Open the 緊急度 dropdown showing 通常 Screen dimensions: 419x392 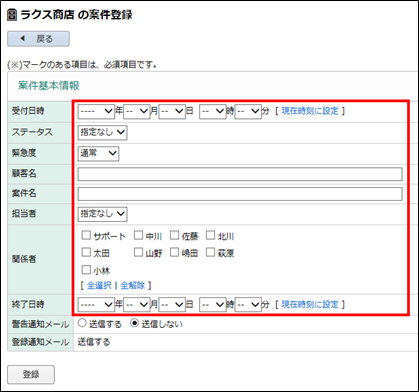coord(98,153)
